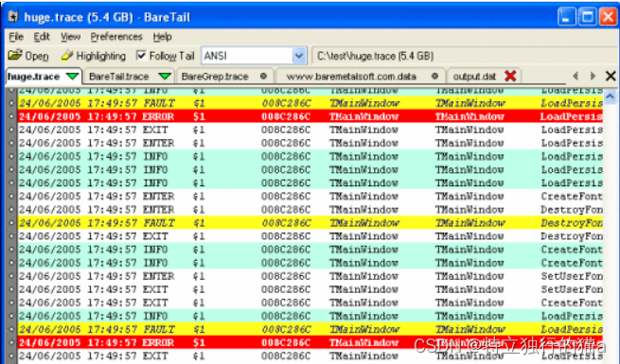620x364 pixels.
Task: Select the EXIT line with SetUserFon
Action: (x=310, y=289)
